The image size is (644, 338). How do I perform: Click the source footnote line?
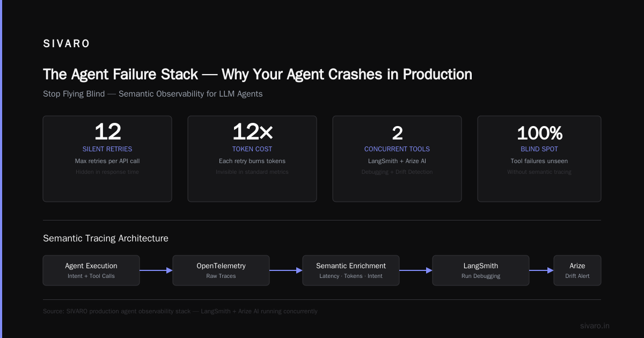tap(180, 311)
